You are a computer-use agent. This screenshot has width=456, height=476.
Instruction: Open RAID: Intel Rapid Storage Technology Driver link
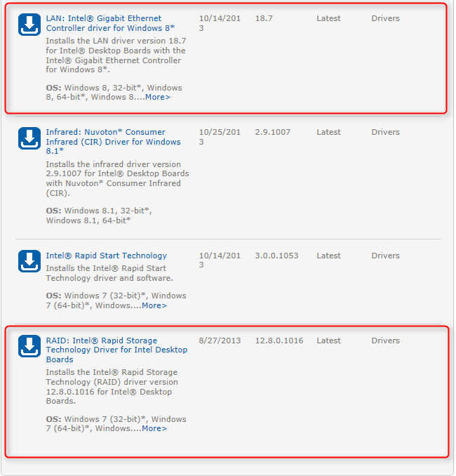point(116,350)
